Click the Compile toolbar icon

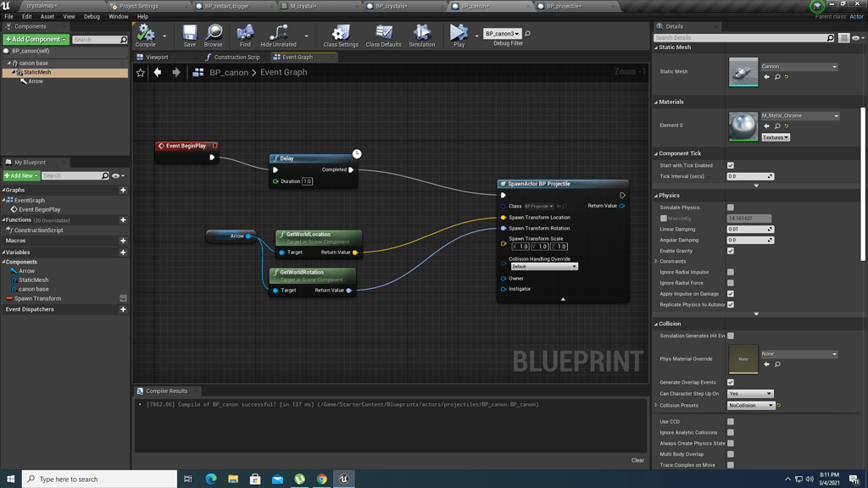[146, 35]
